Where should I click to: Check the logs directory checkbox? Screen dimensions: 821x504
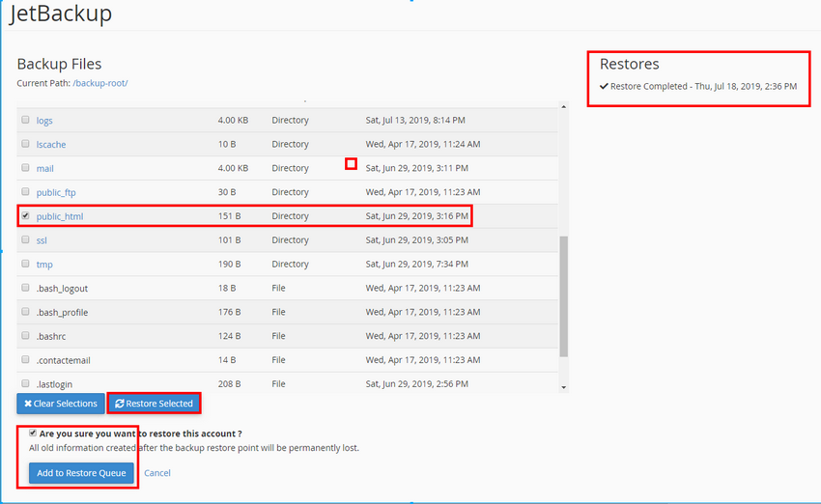pyautogui.click(x=25, y=121)
